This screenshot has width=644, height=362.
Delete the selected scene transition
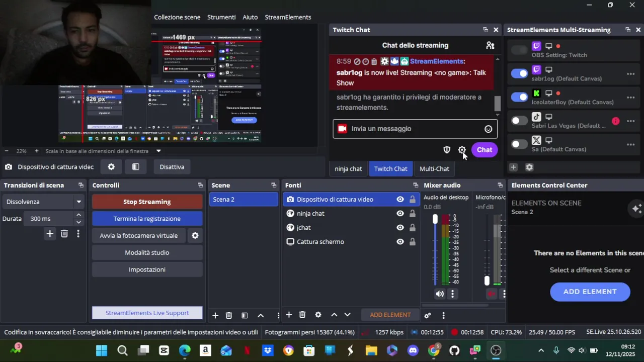(64, 233)
